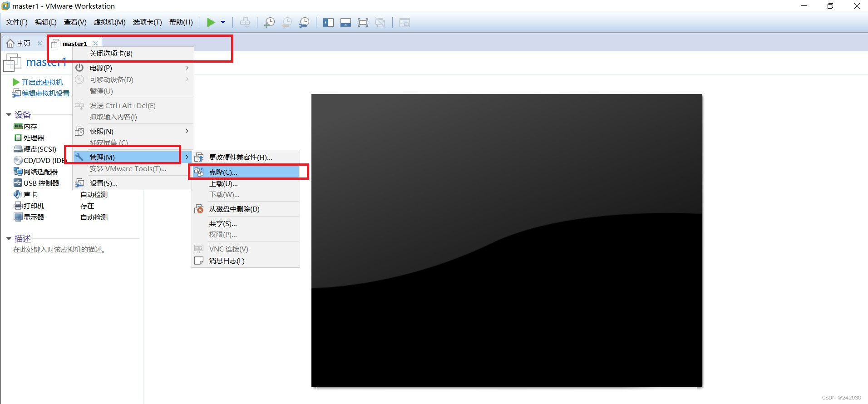This screenshot has width=868, height=404.
Task: Select the 网络适配器 device
Action: tap(36, 172)
